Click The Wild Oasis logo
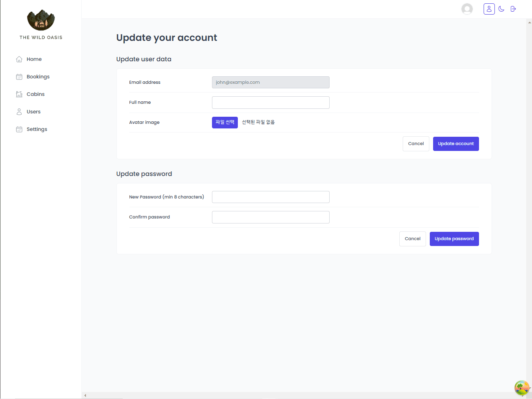The width and height of the screenshot is (532, 399). tap(41, 20)
